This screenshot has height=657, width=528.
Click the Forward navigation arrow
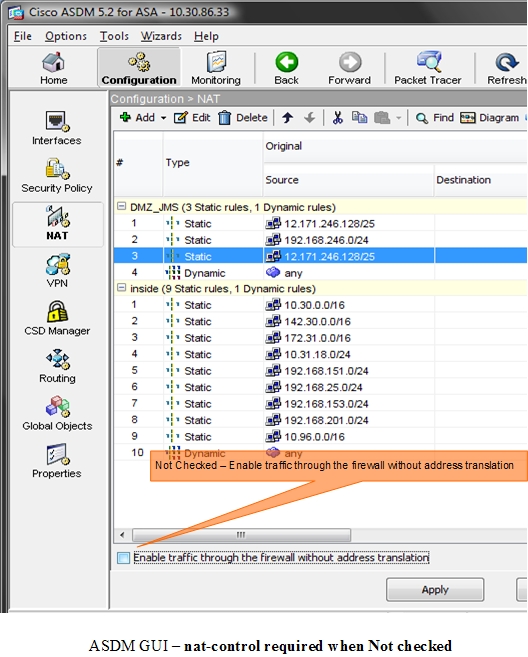[349, 68]
